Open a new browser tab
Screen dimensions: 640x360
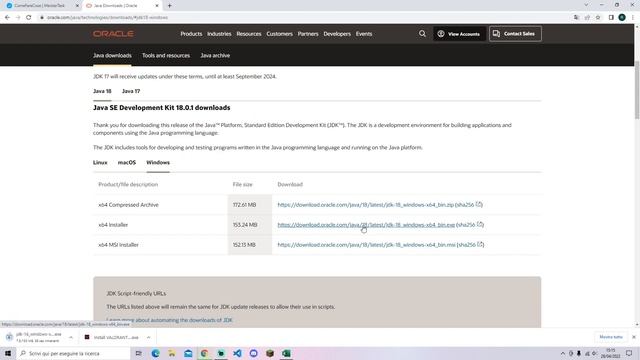169,6
